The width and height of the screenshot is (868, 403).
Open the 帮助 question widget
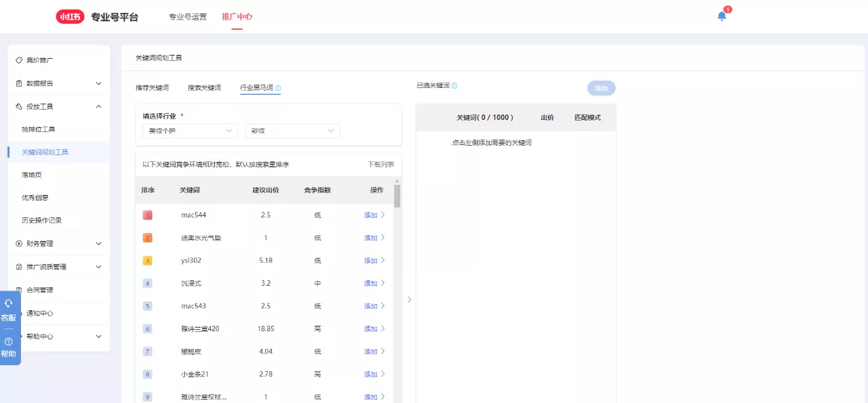pos(8,347)
